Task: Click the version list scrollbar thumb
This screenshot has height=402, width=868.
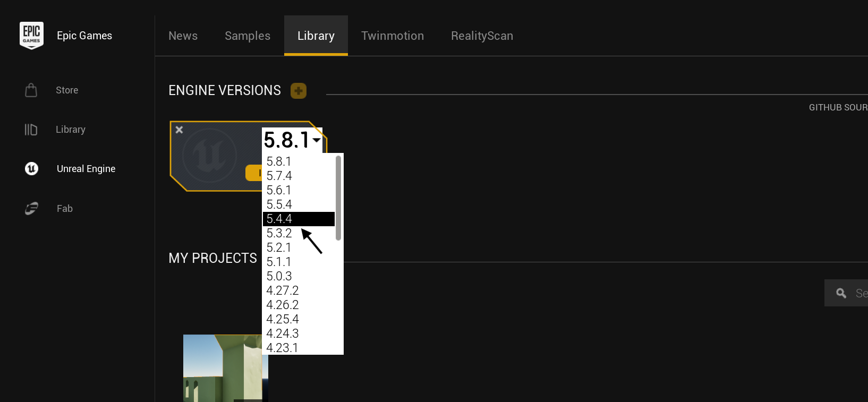Action: point(338,198)
